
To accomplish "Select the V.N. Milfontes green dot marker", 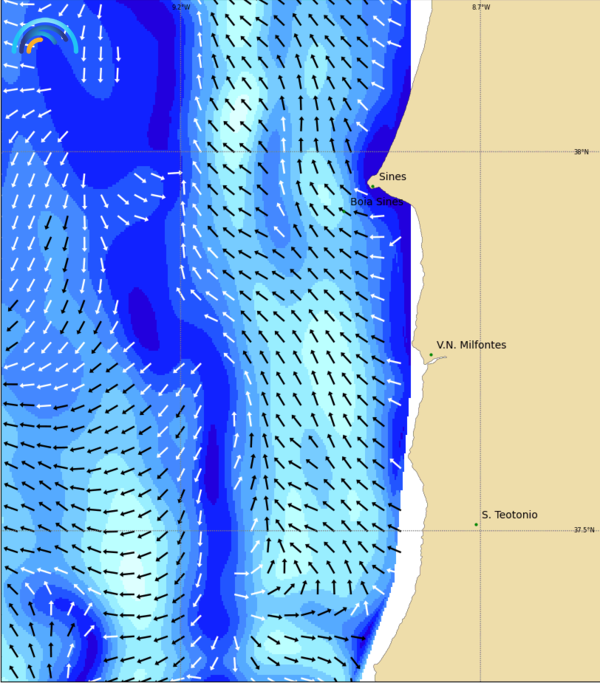I will coord(431,355).
